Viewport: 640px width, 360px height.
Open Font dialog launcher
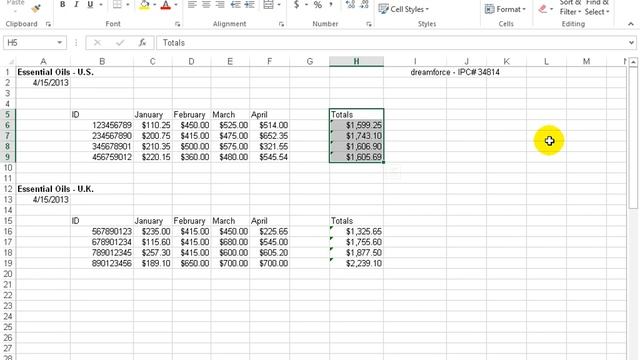pyautogui.click(x=178, y=24)
